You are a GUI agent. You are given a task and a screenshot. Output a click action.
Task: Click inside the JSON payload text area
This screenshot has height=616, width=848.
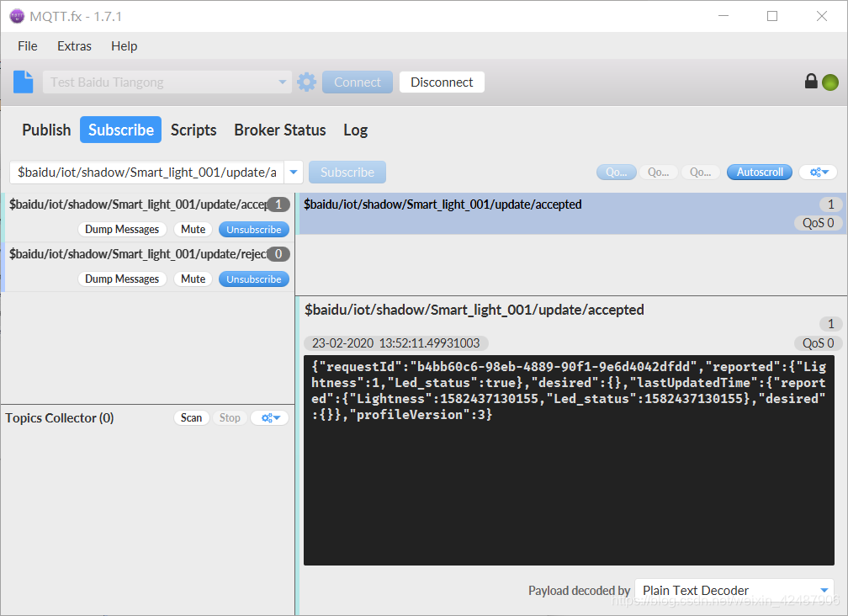tap(569, 460)
